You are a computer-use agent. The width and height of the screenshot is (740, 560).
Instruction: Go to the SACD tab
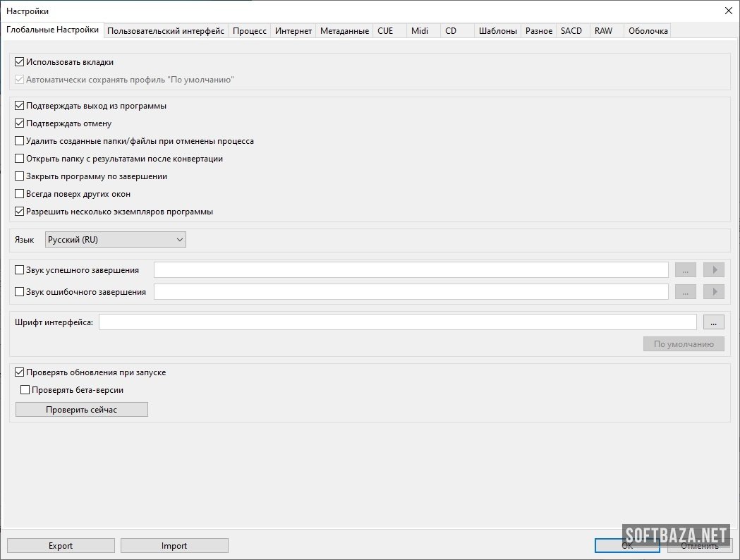(571, 31)
